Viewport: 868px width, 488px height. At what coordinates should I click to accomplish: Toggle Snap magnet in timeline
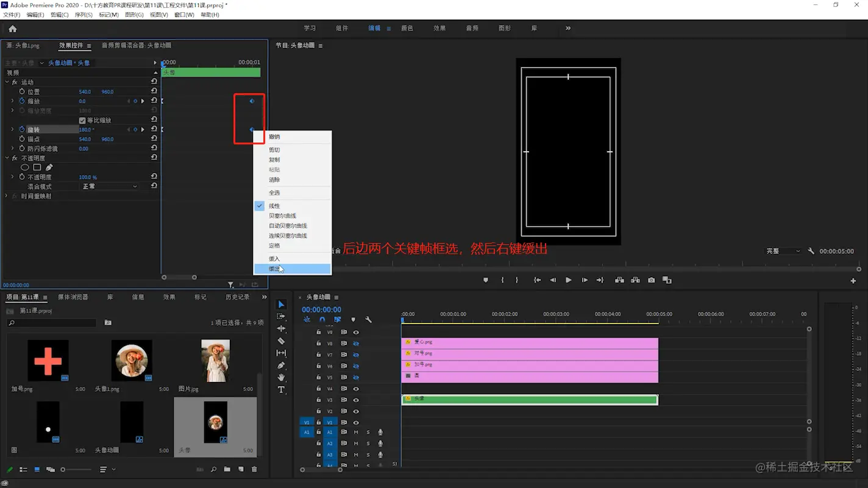point(322,319)
